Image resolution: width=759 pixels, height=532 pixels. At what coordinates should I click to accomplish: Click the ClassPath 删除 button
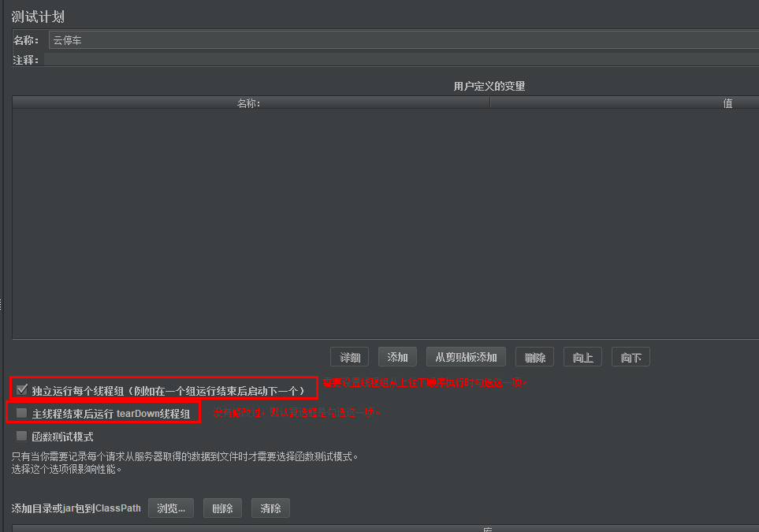tap(222, 508)
